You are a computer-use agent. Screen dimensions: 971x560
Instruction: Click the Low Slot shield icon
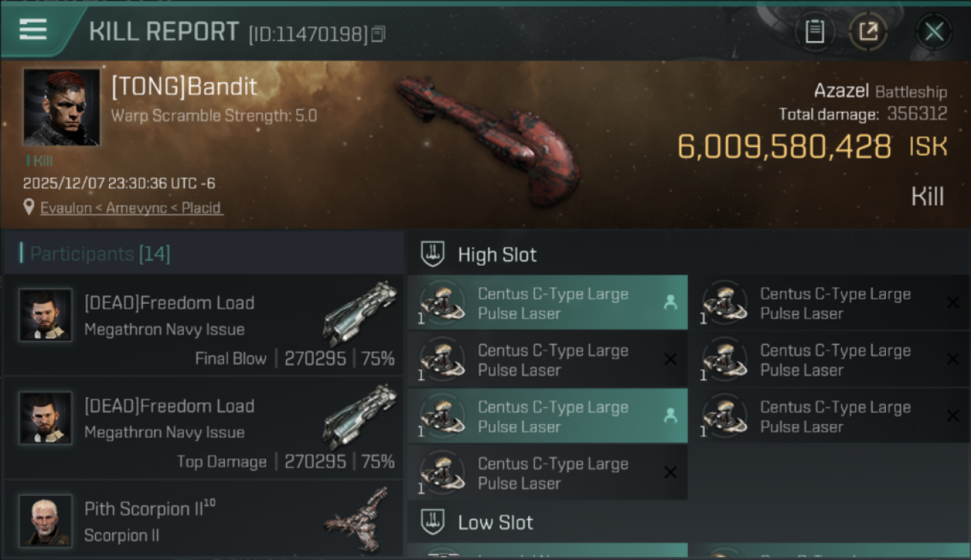pos(432,522)
